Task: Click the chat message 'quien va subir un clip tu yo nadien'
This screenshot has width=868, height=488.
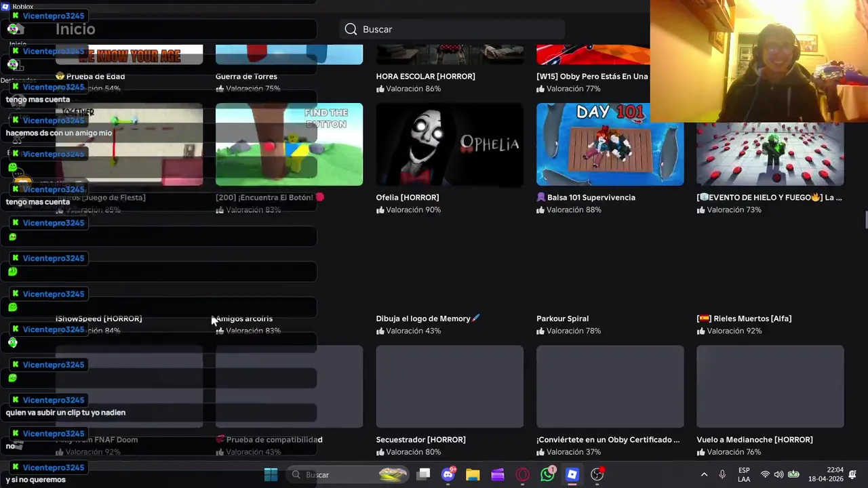Action: [x=66, y=413]
